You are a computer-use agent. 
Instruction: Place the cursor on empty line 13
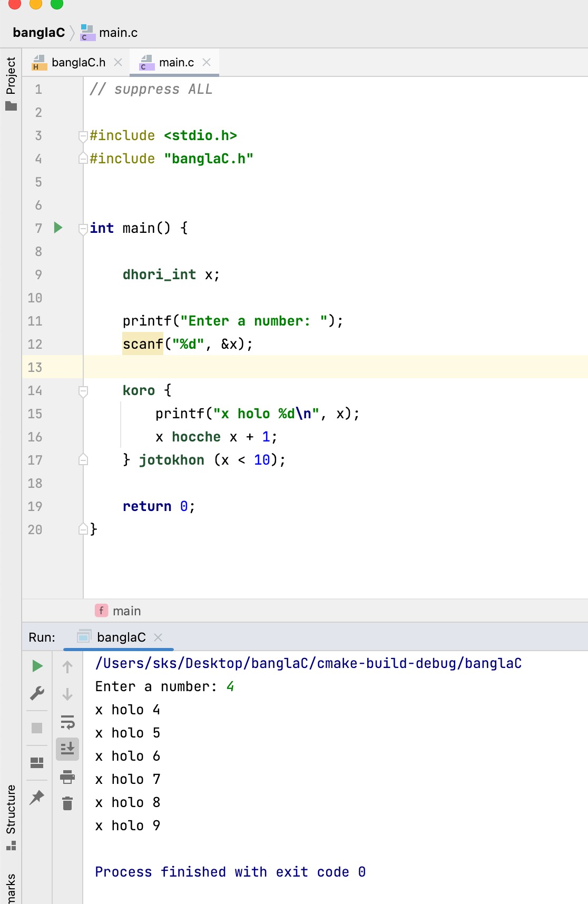point(335,367)
